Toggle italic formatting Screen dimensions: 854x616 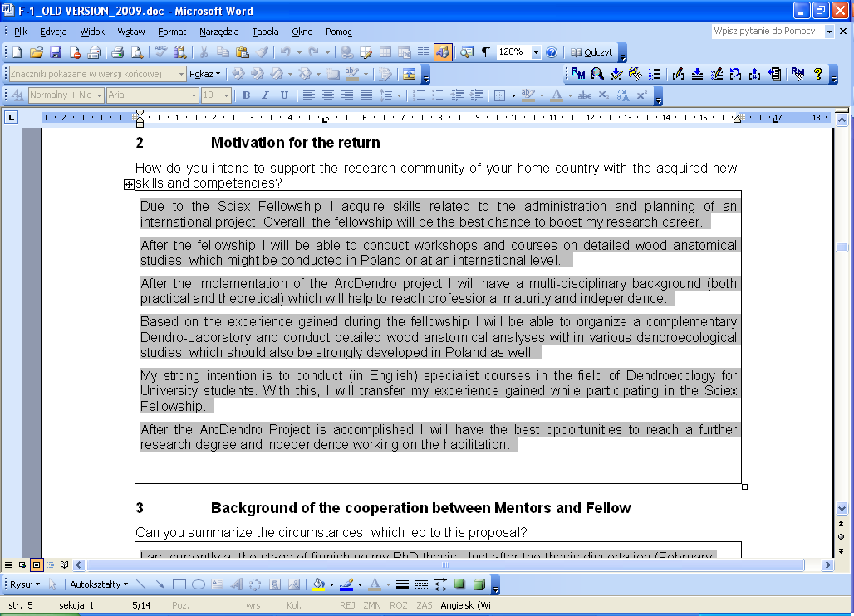(x=265, y=95)
